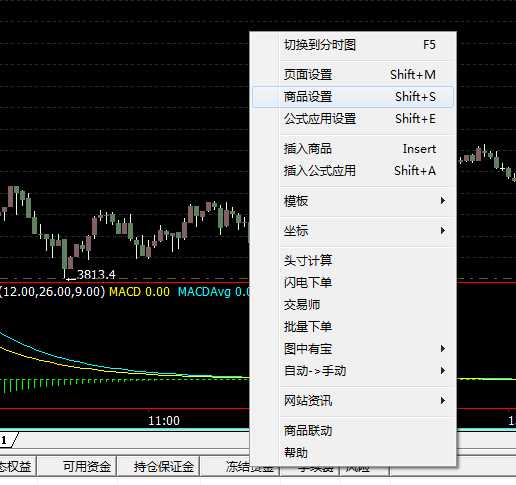
Task: Choose 批量下单 menu item
Action: point(353,327)
